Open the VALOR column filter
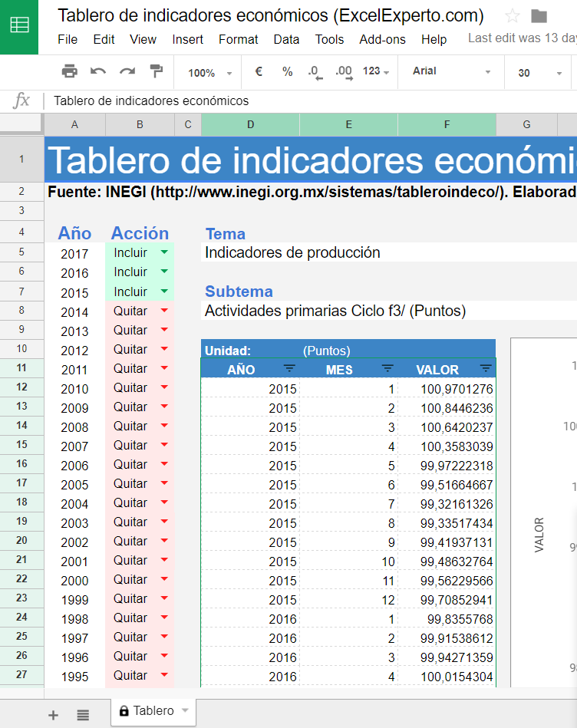 point(485,369)
